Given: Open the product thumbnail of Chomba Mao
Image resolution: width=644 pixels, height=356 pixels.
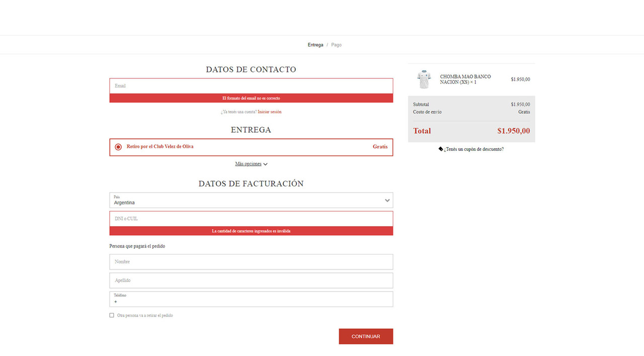Looking at the screenshot, I should pos(424,79).
